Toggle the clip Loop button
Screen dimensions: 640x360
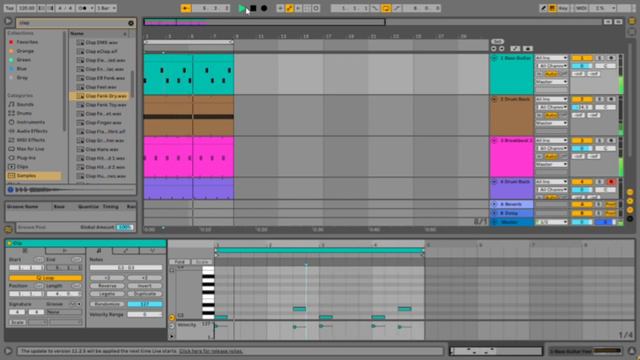click(x=45, y=278)
